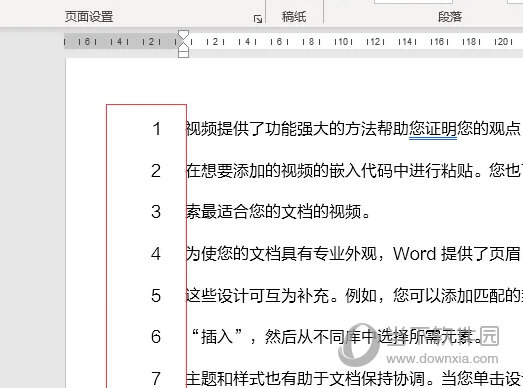Click the line starting 在想要添加的视频
The width and height of the screenshot is (523, 388).
tap(354, 171)
